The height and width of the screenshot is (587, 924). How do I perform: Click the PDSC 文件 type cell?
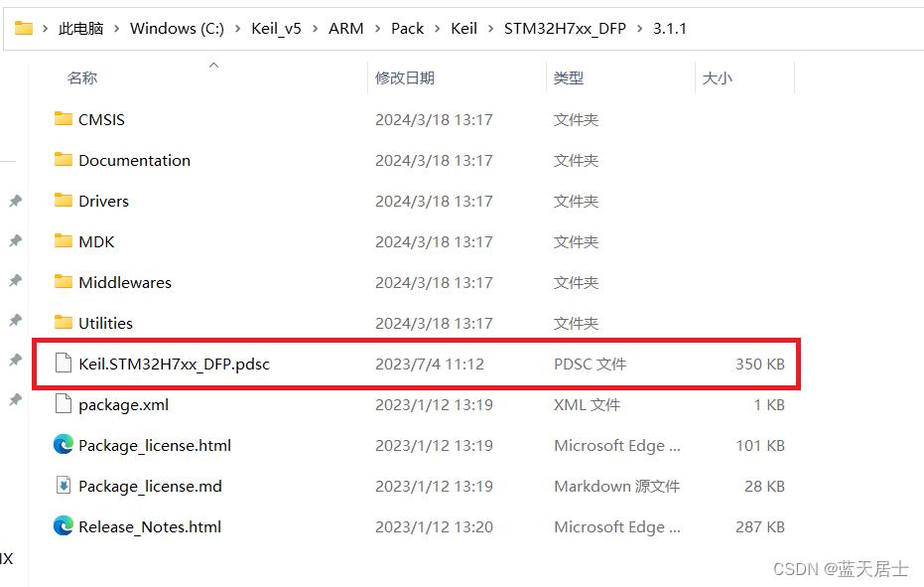pyautogui.click(x=590, y=364)
